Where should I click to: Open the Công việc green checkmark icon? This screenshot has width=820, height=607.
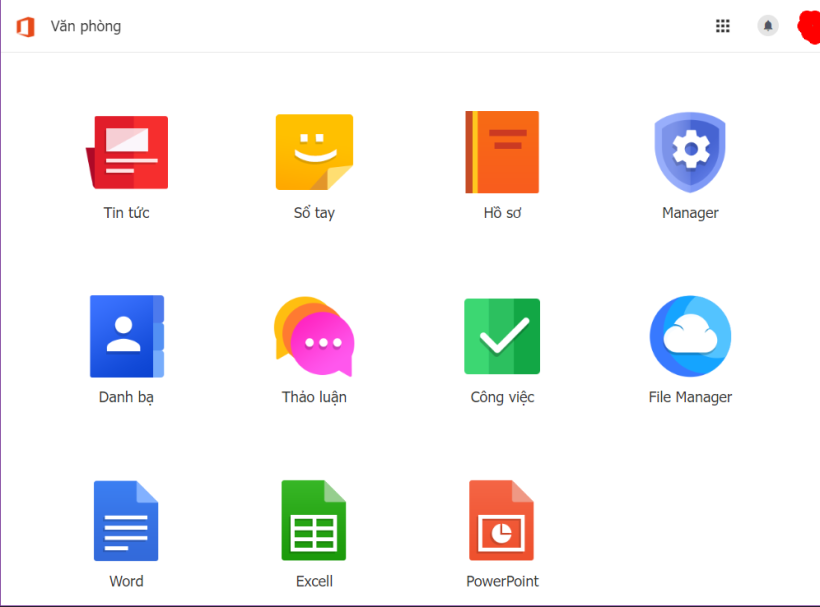pyautogui.click(x=502, y=336)
